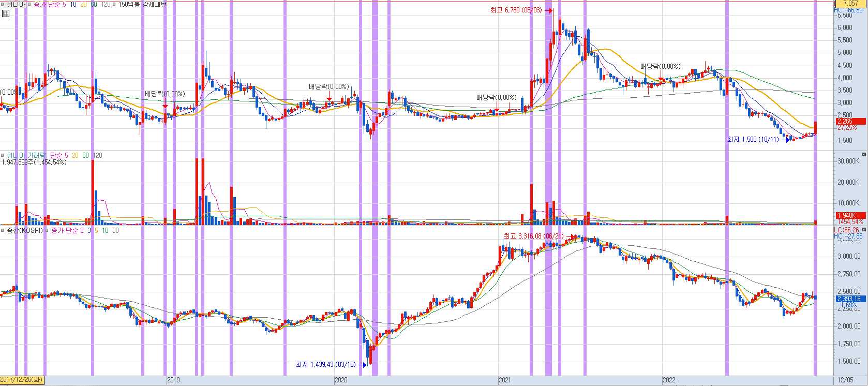Click the 30,000K volume axis label
The width and height of the screenshot is (868, 386).
[x=848, y=161]
